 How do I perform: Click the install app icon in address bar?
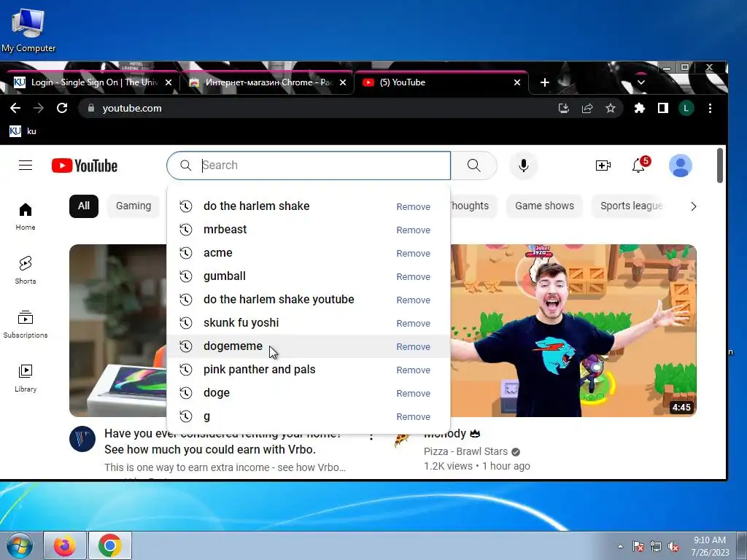564,108
